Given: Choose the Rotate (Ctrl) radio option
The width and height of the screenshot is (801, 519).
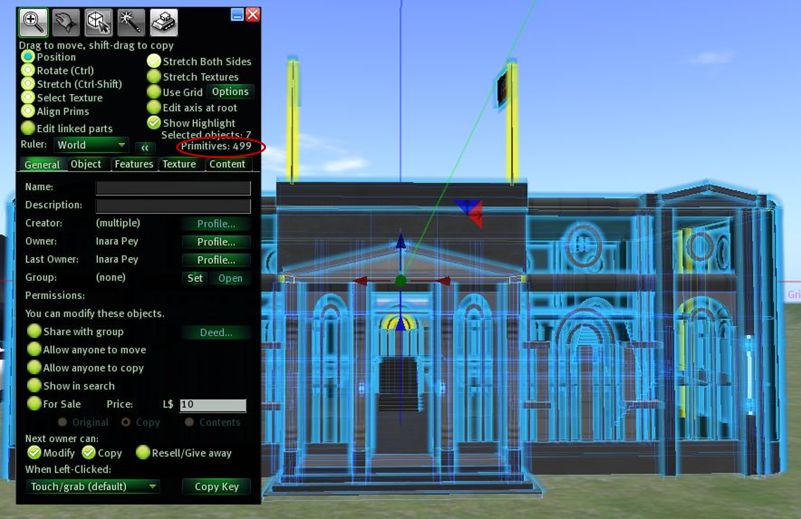Looking at the screenshot, I should [28, 71].
